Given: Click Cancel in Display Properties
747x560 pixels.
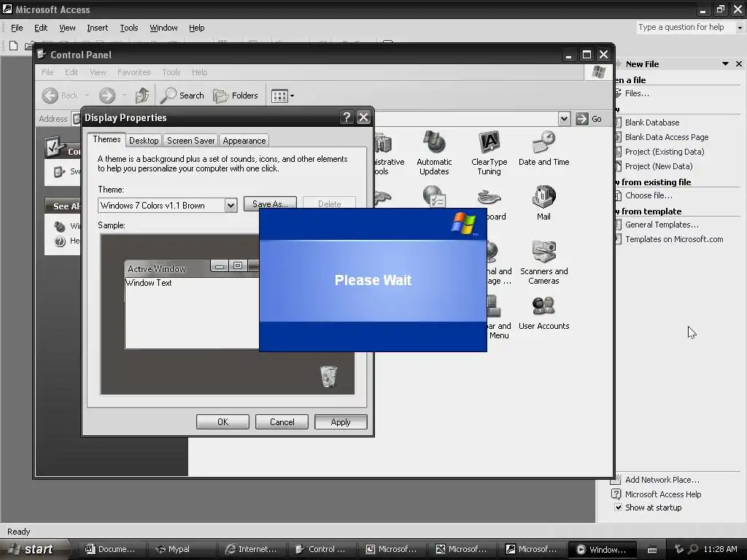Looking at the screenshot, I should tap(282, 422).
